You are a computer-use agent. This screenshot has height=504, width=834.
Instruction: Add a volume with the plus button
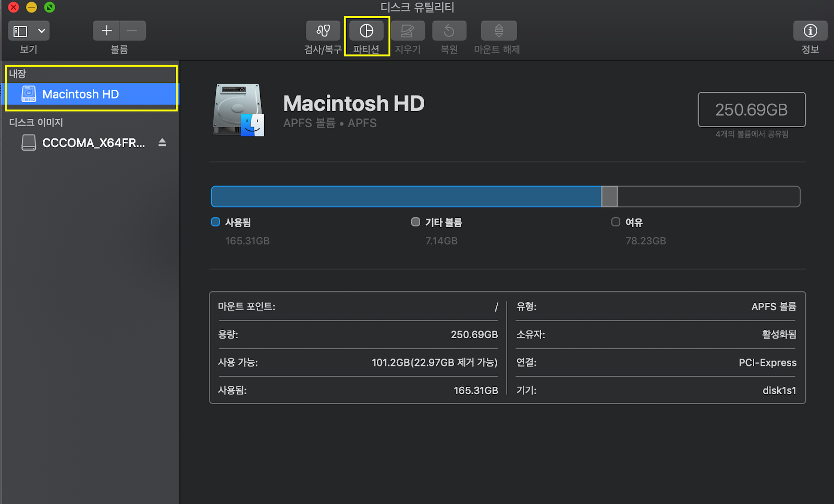106,31
